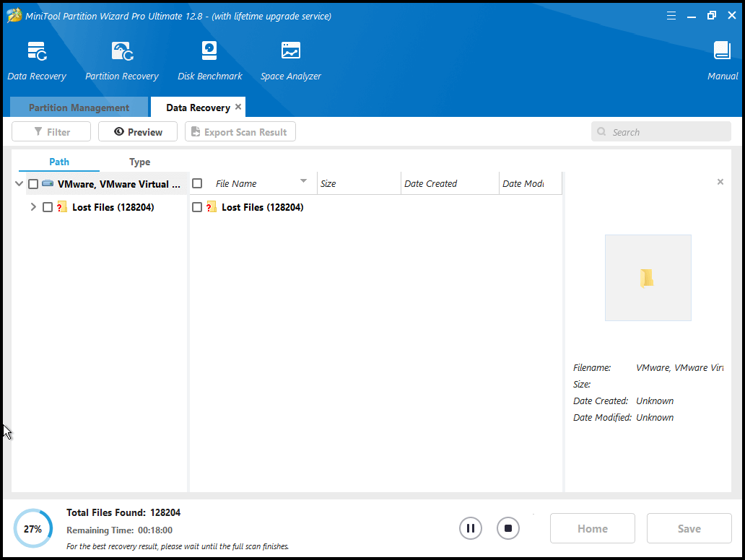The image size is (745, 560).
Task: Click the Save button
Action: (x=689, y=528)
